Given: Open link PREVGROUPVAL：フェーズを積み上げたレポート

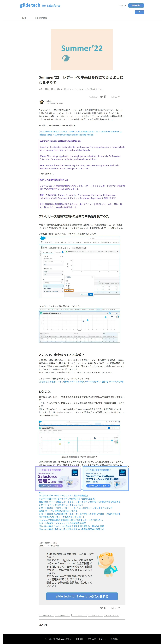Looking at the screenshot, I should (x=62, y=517).
